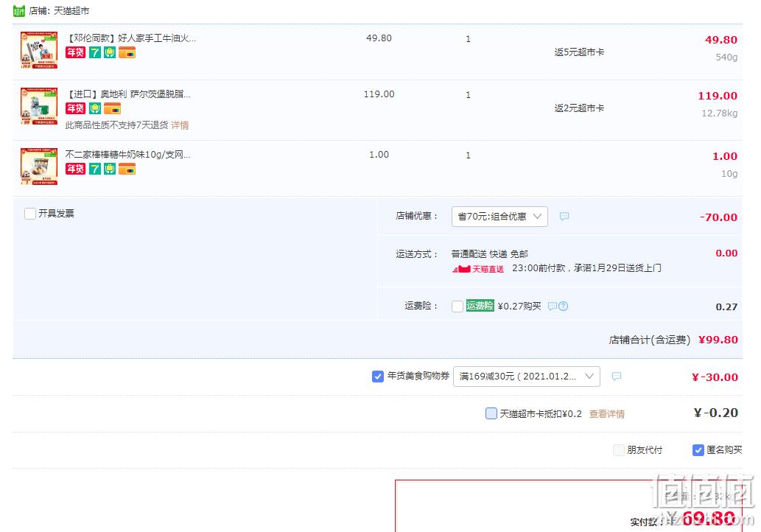Check the 运费险 shipping insurance checkbox

coord(457,307)
